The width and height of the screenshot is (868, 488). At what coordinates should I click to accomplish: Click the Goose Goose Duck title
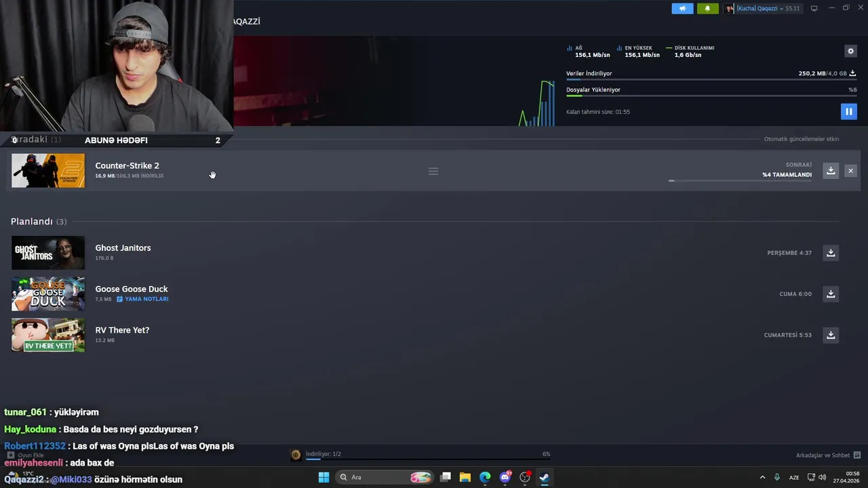click(132, 289)
